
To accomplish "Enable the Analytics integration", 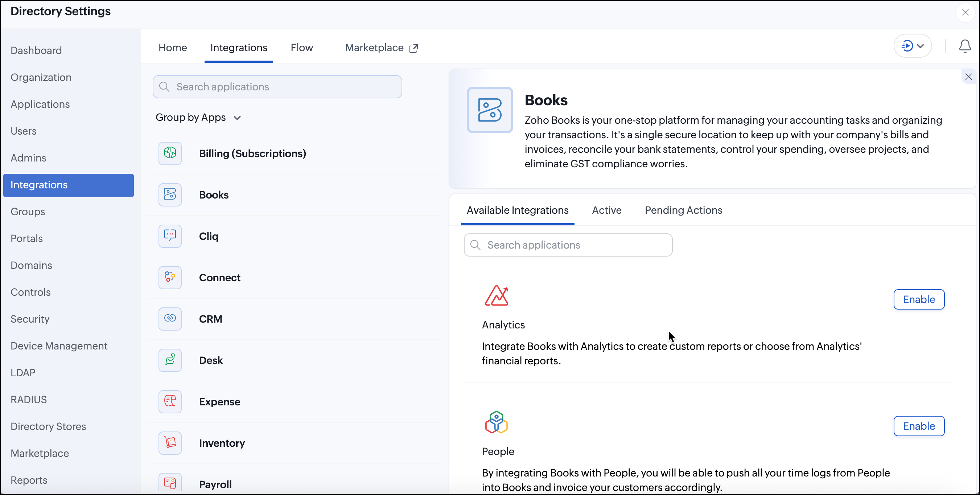I will (918, 299).
